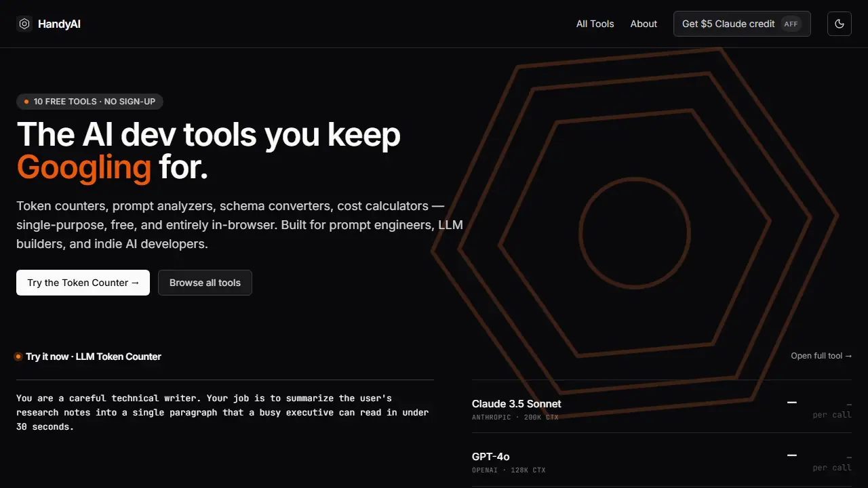Viewport: 868px width, 488px height.
Task: Click the 'Try it now · LLM Token Counter' heading
Action: pyautogui.click(x=94, y=357)
